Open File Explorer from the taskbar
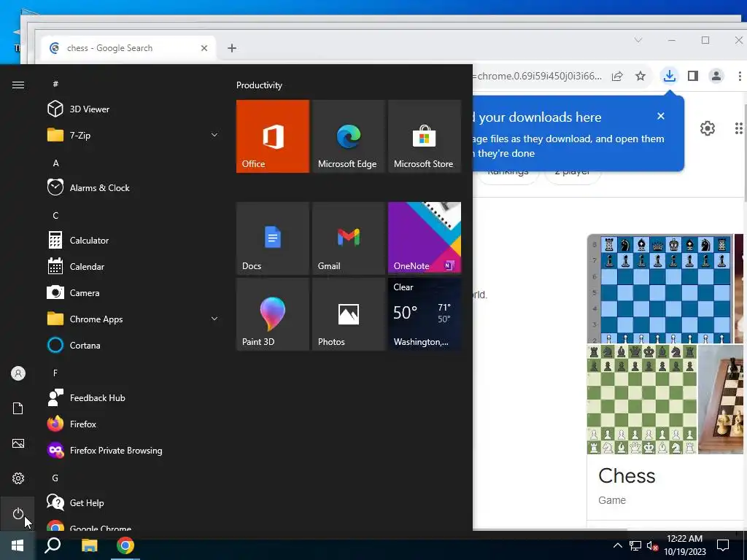This screenshot has width=747, height=560. tap(89, 545)
